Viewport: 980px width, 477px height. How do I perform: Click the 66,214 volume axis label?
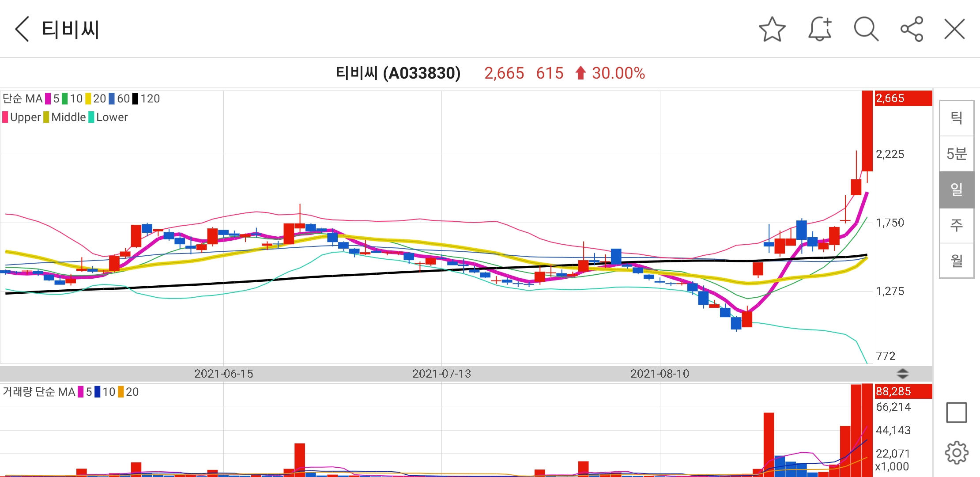tap(893, 407)
